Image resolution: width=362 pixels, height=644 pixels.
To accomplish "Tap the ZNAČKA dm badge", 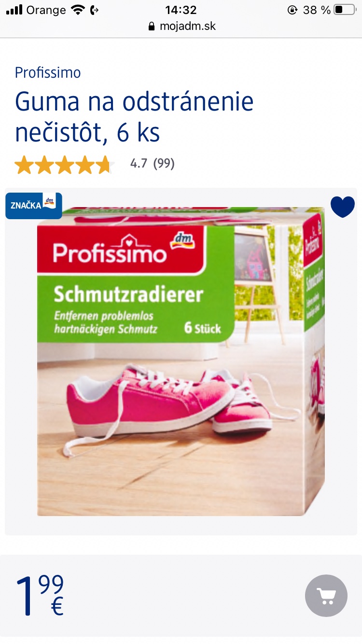I will (x=34, y=206).
